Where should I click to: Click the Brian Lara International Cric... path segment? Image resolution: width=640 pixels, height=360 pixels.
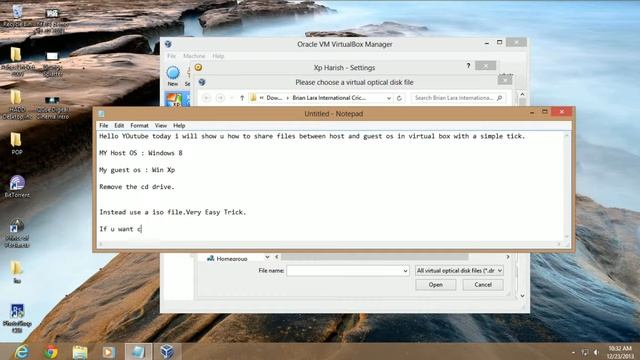(329, 98)
